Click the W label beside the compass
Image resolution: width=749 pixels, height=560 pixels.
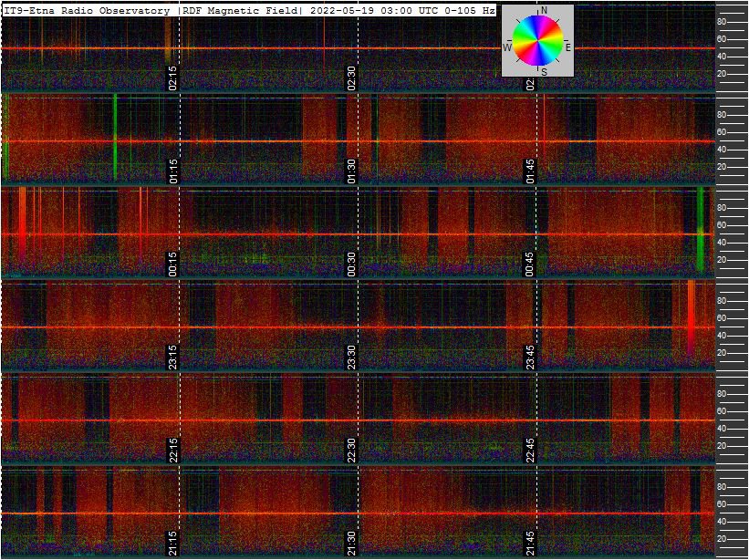(x=507, y=47)
